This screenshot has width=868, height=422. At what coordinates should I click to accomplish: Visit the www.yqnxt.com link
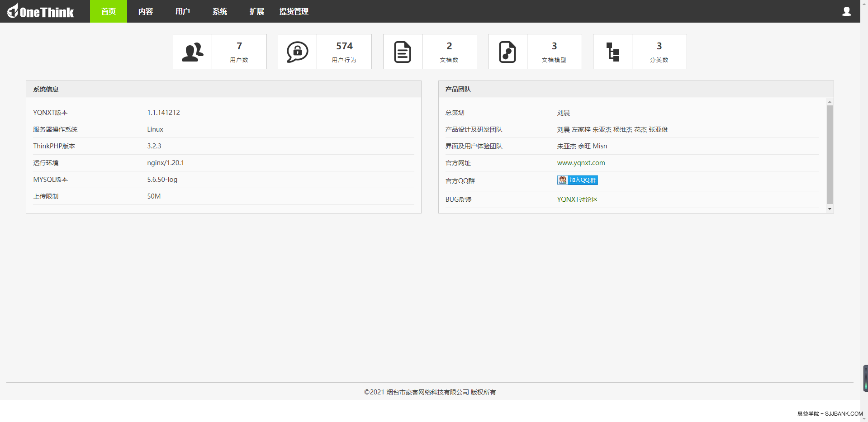point(581,163)
